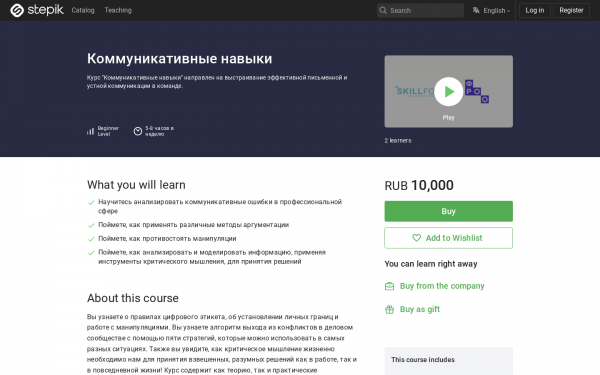Open Buy as gift link

coord(420,309)
